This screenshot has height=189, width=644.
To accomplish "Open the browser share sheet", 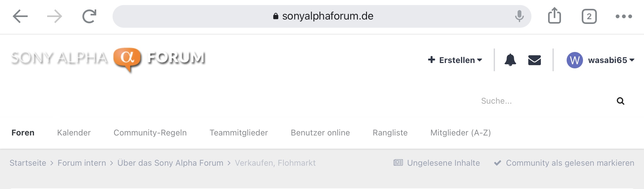I will (x=554, y=16).
